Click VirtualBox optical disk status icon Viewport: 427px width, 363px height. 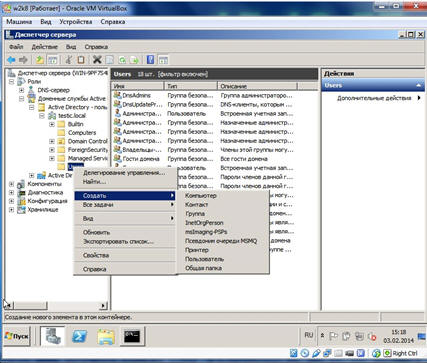coord(304,353)
